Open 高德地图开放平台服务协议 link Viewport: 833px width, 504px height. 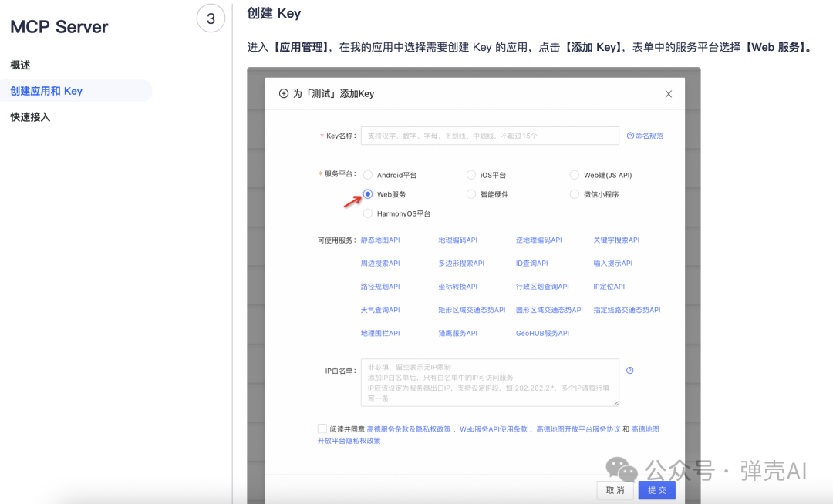tap(578, 429)
